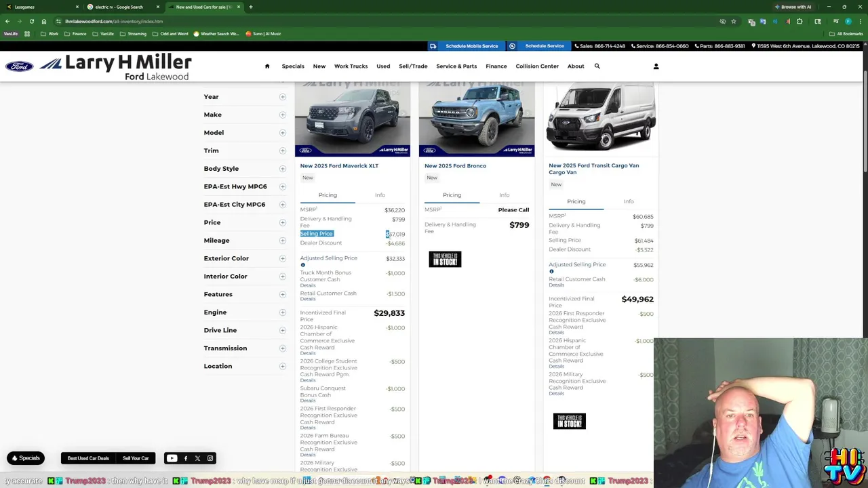Click the Schedule Service button
The width and height of the screenshot is (868, 488).
coord(538,46)
